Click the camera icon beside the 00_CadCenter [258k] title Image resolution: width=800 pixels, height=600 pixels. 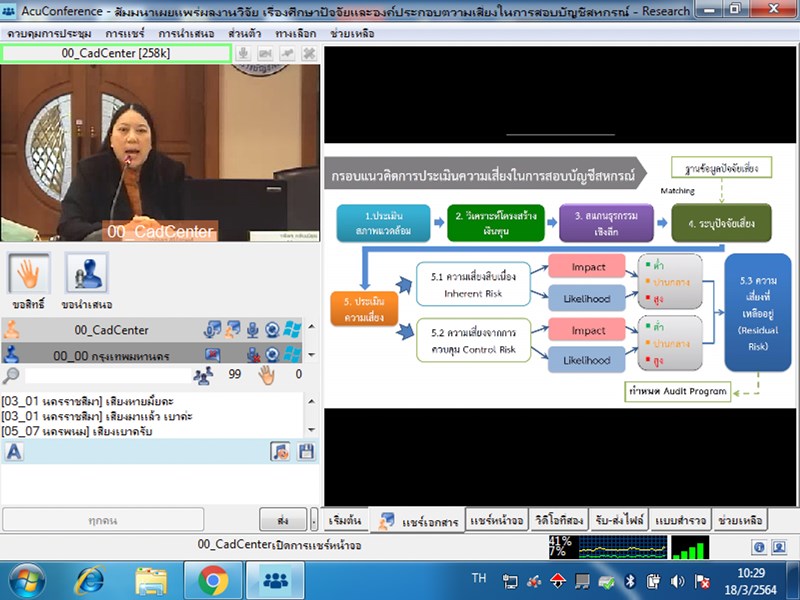pos(265,53)
